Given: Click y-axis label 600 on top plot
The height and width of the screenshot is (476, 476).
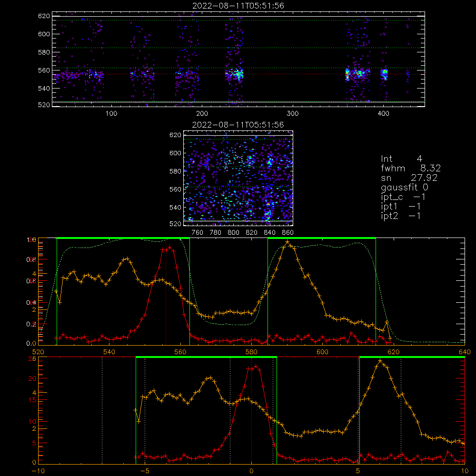Looking at the screenshot, I should point(44,34).
